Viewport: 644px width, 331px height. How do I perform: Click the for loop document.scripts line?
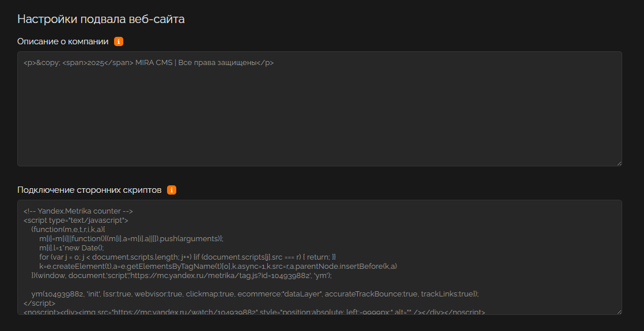point(187,257)
